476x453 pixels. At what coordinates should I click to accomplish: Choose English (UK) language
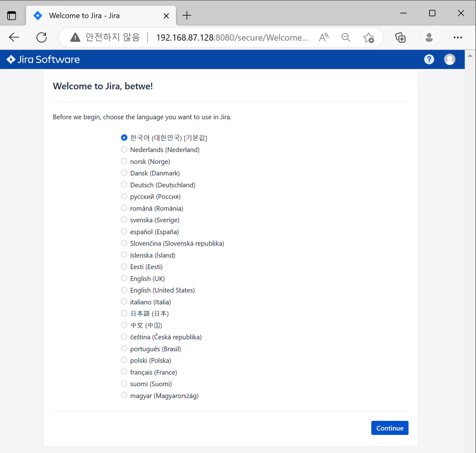pyautogui.click(x=124, y=278)
